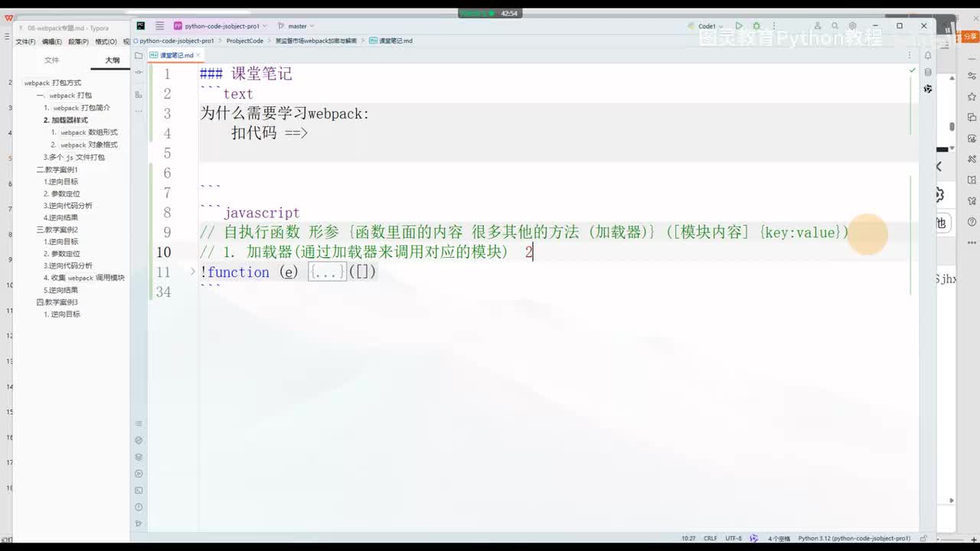Open Notifications bell icon
The width and height of the screenshot is (980, 551).
click(928, 55)
